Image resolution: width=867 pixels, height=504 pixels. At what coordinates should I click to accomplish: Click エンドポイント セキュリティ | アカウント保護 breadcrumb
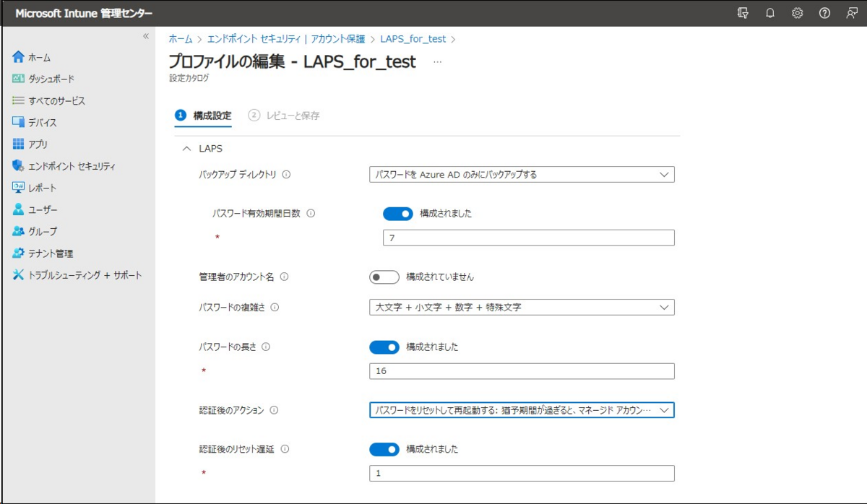point(286,39)
